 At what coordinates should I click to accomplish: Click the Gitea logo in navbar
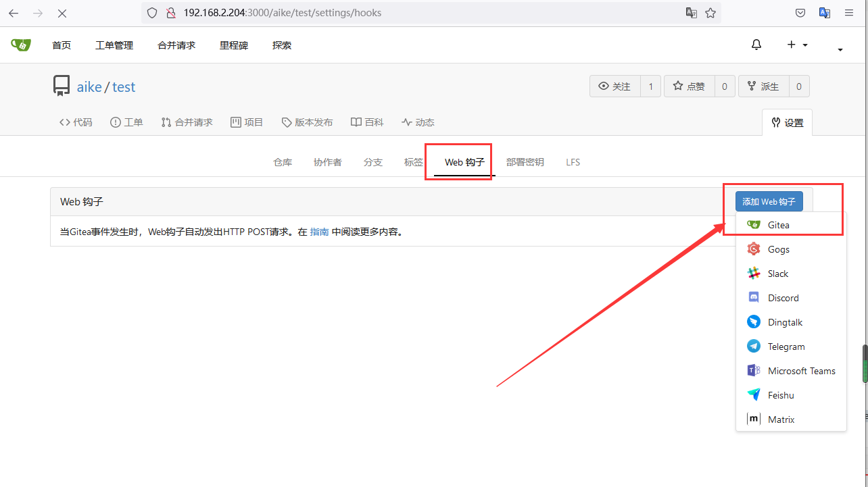coord(21,45)
